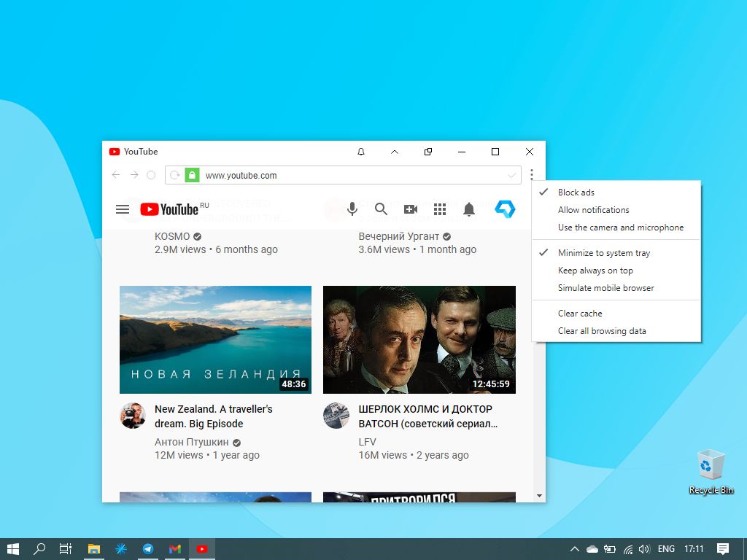
Task: Click the YouTube app taskbar button
Action: point(202,549)
